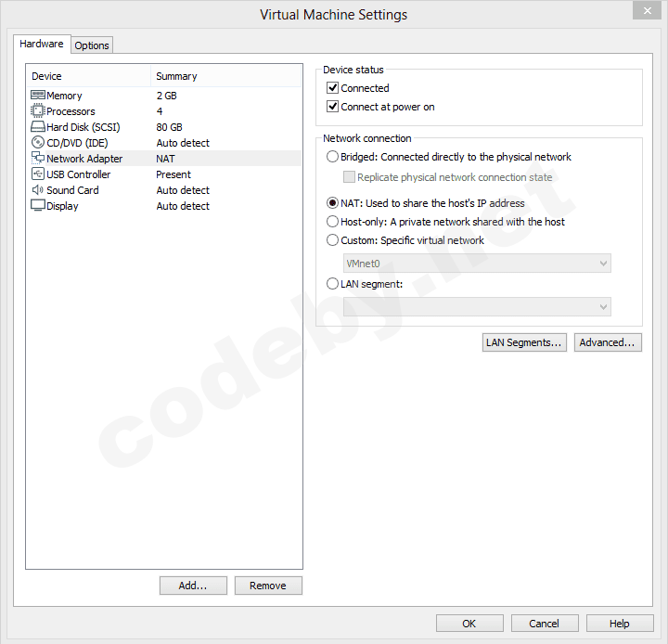
Task: Select Bridged network connection option
Action: click(332, 157)
